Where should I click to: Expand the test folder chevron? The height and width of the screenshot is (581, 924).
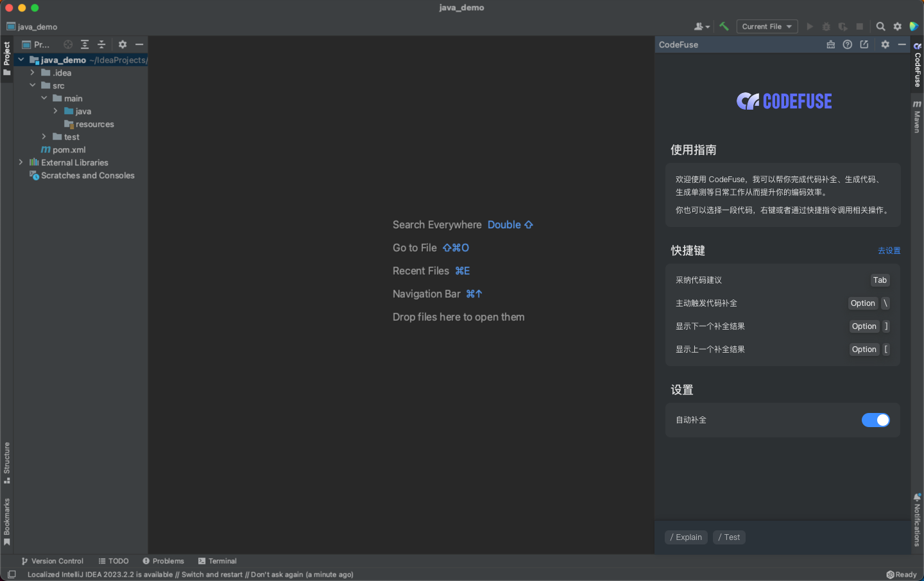[44, 137]
